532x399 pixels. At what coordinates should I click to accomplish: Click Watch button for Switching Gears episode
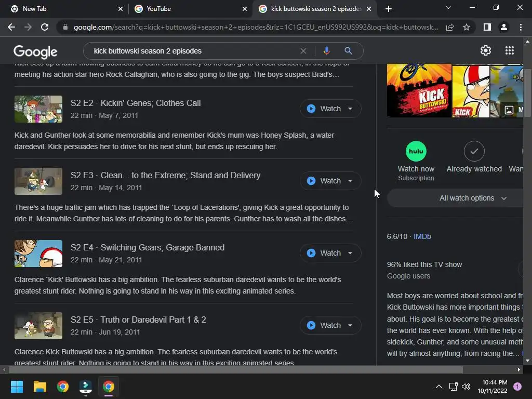click(x=330, y=253)
